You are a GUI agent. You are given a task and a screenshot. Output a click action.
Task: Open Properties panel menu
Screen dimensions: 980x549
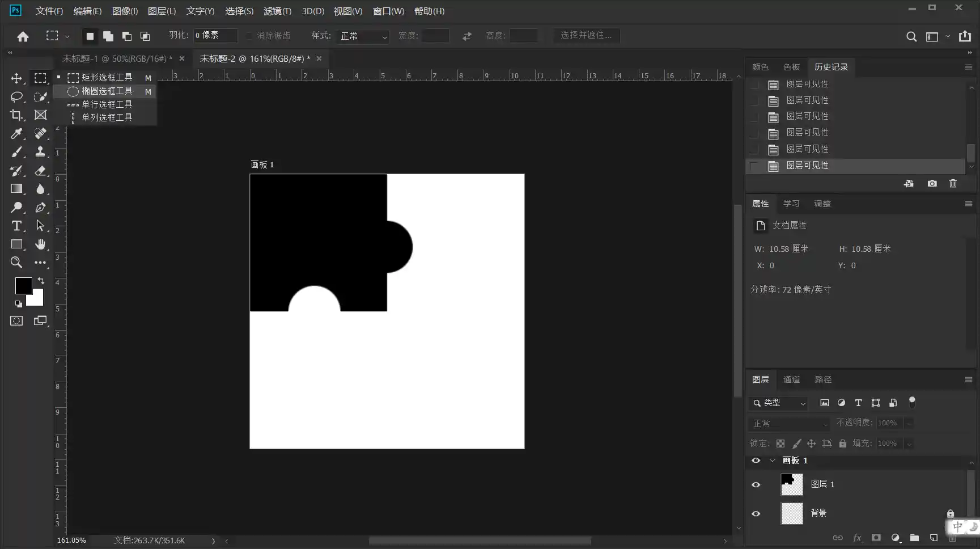point(968,204)
